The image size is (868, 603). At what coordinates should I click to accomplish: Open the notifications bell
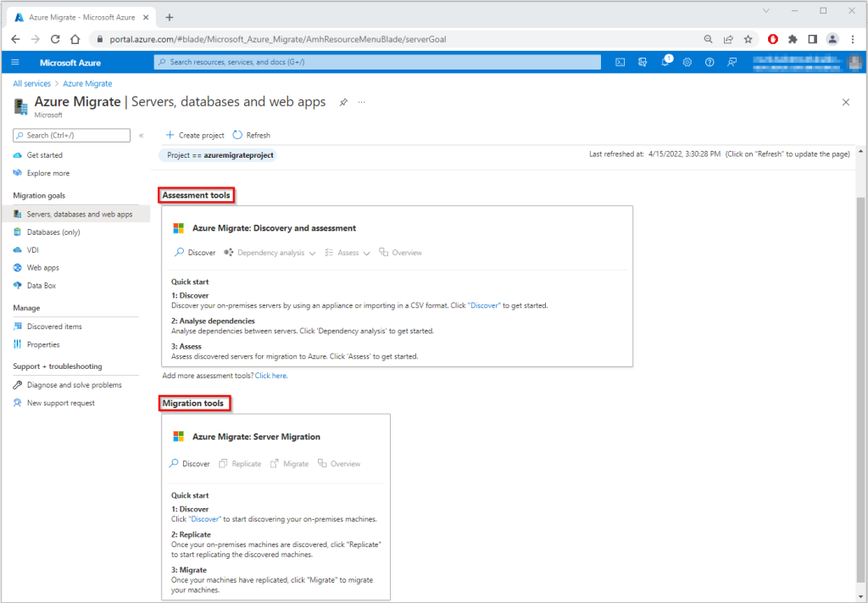665,63
